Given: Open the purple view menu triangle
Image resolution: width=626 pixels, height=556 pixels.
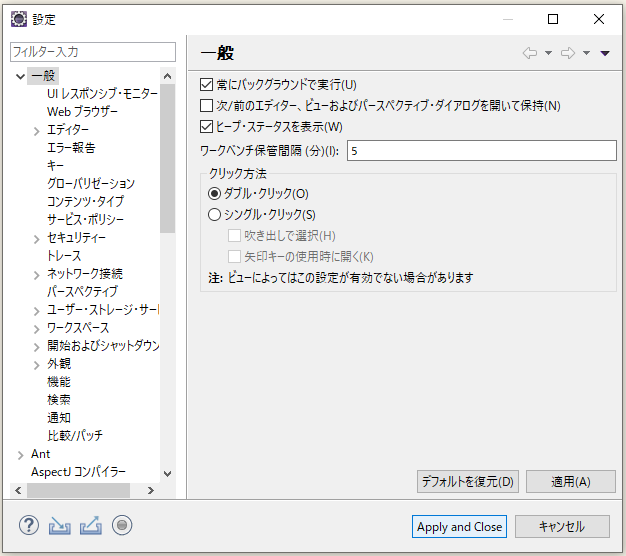Looking at the screenshot, I should 605,53.
